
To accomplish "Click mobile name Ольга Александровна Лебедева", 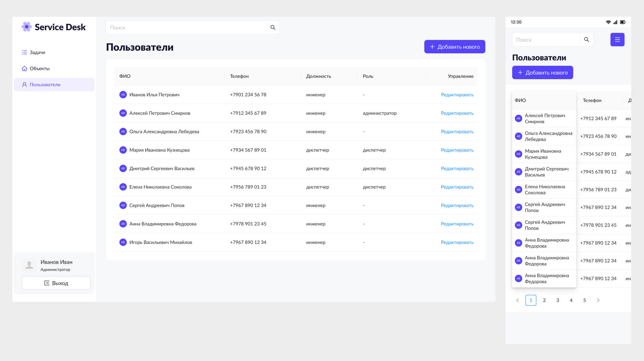I will 548,136.
